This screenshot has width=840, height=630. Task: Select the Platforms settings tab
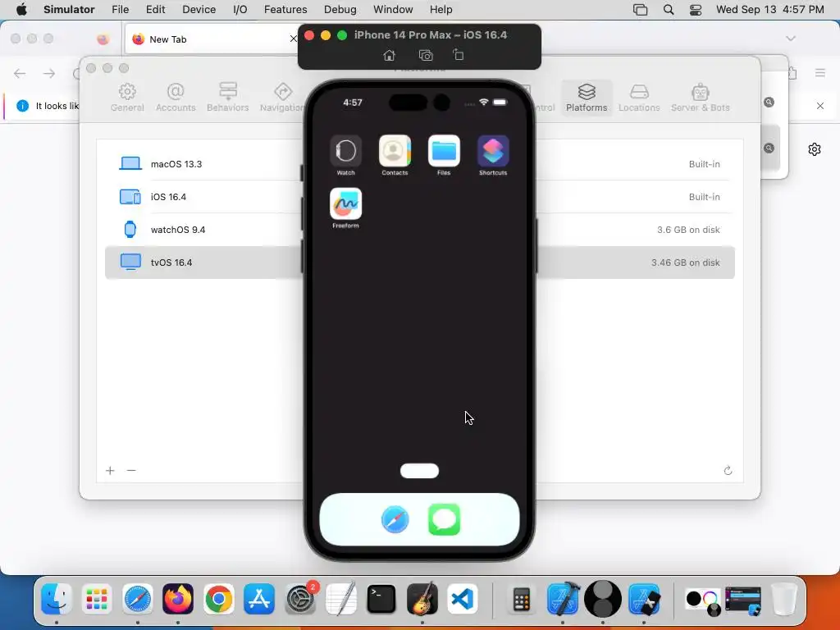click(587, 98)
